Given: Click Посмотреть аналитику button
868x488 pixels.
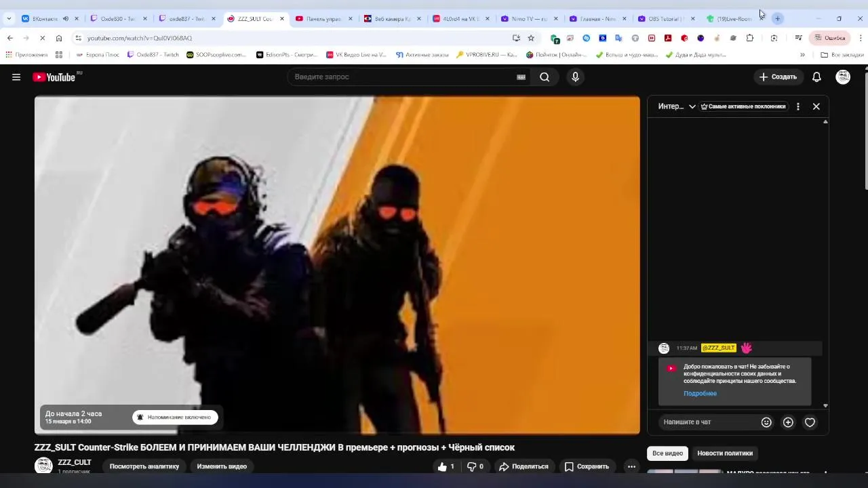Looking at the screenshot, I should point(144,466).
